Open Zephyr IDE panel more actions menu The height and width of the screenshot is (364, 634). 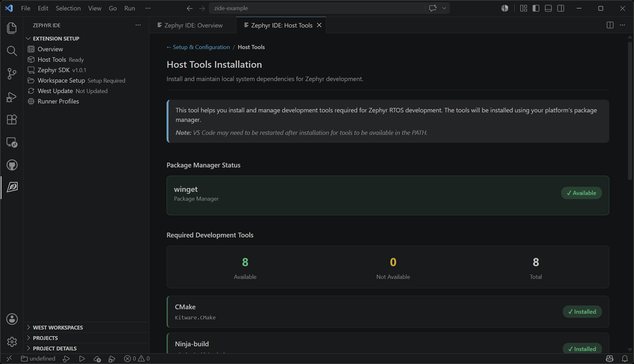click(x=138, y=25)
